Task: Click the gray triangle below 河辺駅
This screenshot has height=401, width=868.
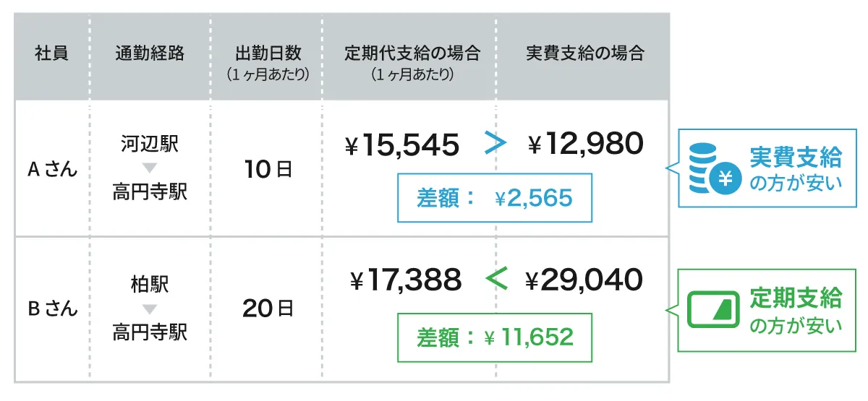Action: coord(150,168)
